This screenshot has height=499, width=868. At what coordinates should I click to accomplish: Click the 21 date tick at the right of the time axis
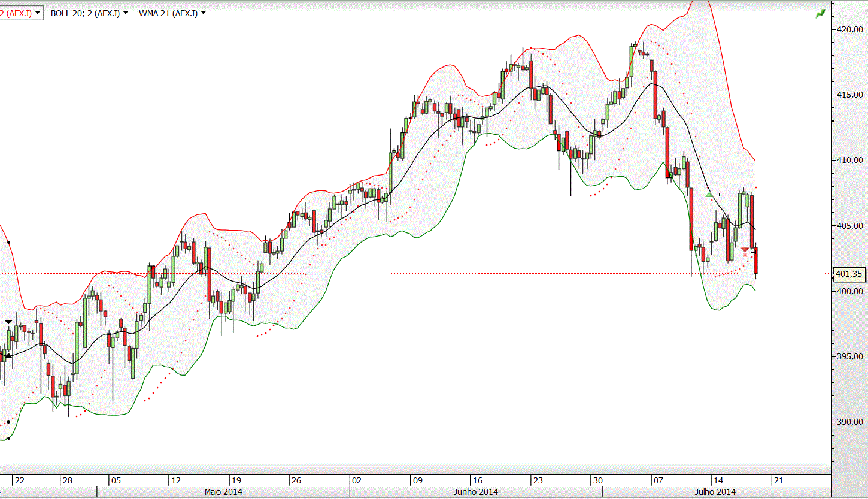coord(778,480)
